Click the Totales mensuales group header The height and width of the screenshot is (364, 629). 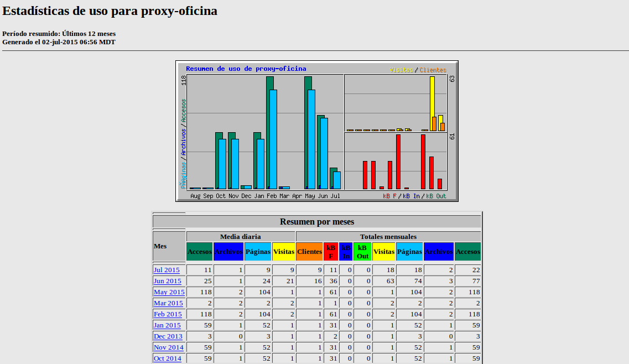[388, 237]
